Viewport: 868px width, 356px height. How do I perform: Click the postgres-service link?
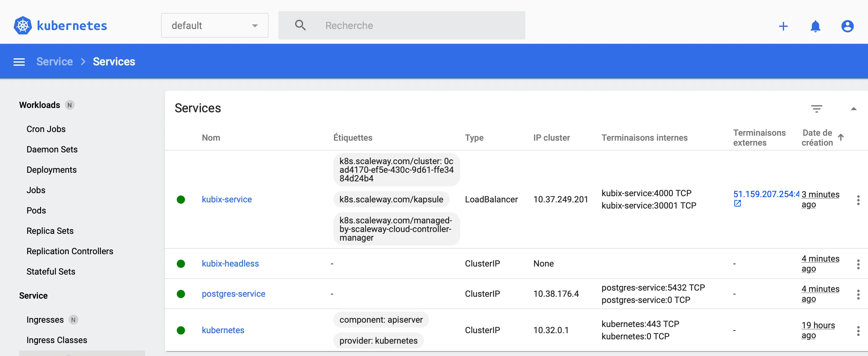click(x=233, y=293)
